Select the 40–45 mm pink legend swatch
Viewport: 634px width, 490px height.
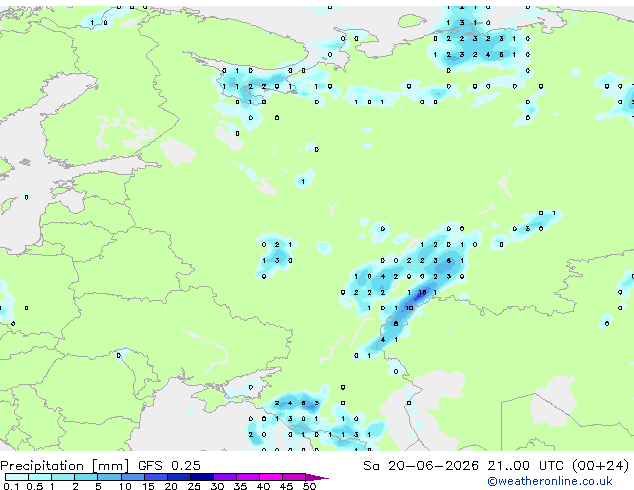271,477
